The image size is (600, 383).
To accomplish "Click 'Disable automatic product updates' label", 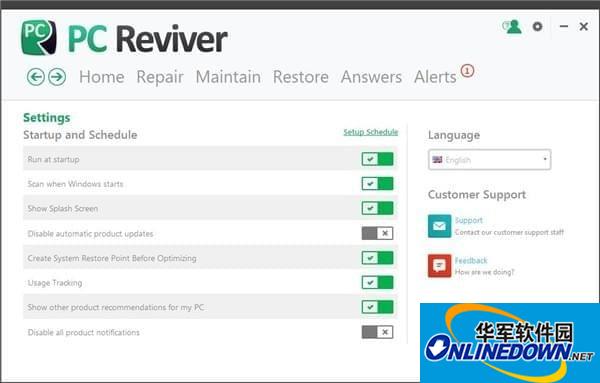I will (90, 234).
